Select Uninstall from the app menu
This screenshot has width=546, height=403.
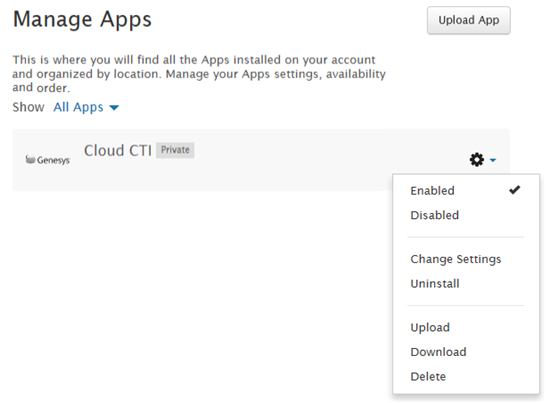(x=435, y=284)
